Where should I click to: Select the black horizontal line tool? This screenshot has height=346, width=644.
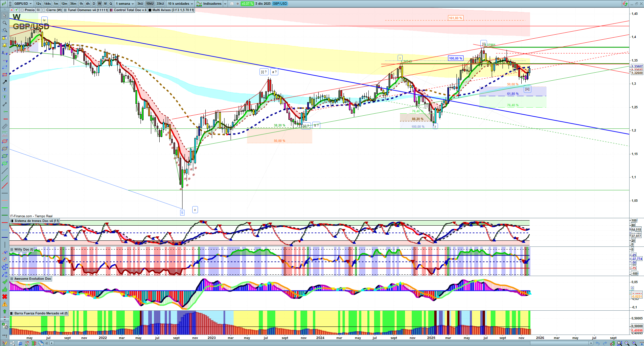coord(5,193)
